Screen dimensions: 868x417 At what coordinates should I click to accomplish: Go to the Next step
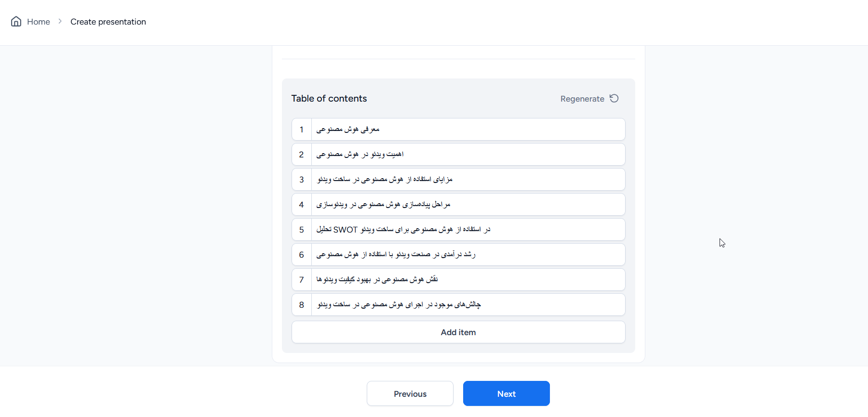click(x=506, y=393)
